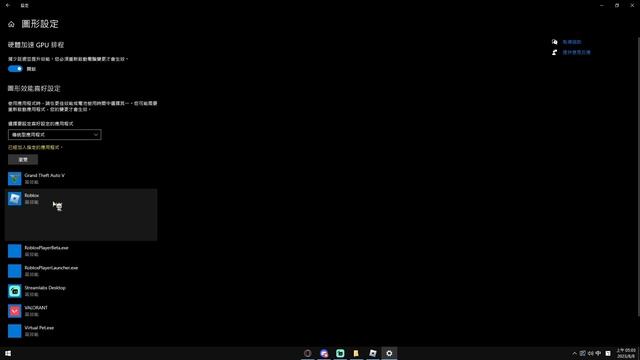Click the Roblox app icon
The width and height of the screenshot is (640, 360).
(x=15, y=198)
